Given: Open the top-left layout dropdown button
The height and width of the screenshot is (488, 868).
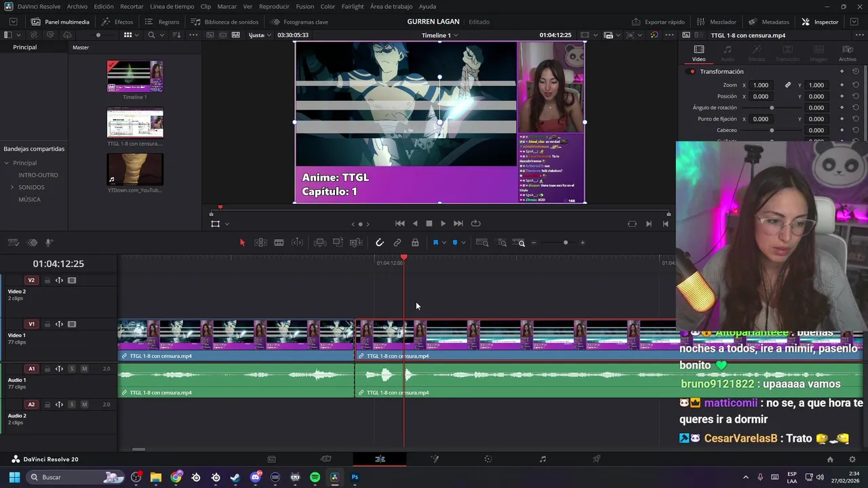Looking at the screenshot, I should coord(13,22).
